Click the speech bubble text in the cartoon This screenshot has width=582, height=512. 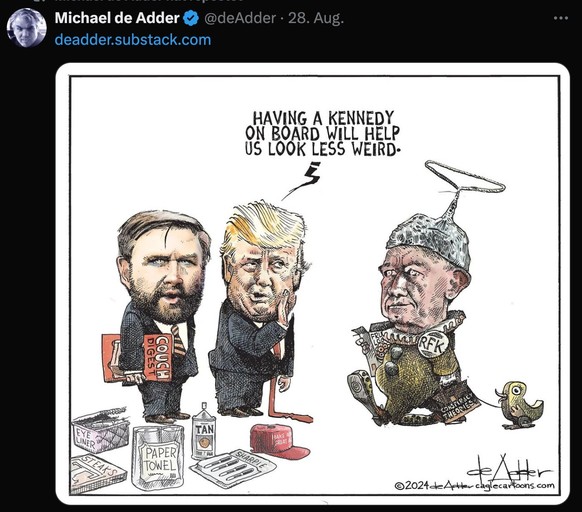(322, 133)
